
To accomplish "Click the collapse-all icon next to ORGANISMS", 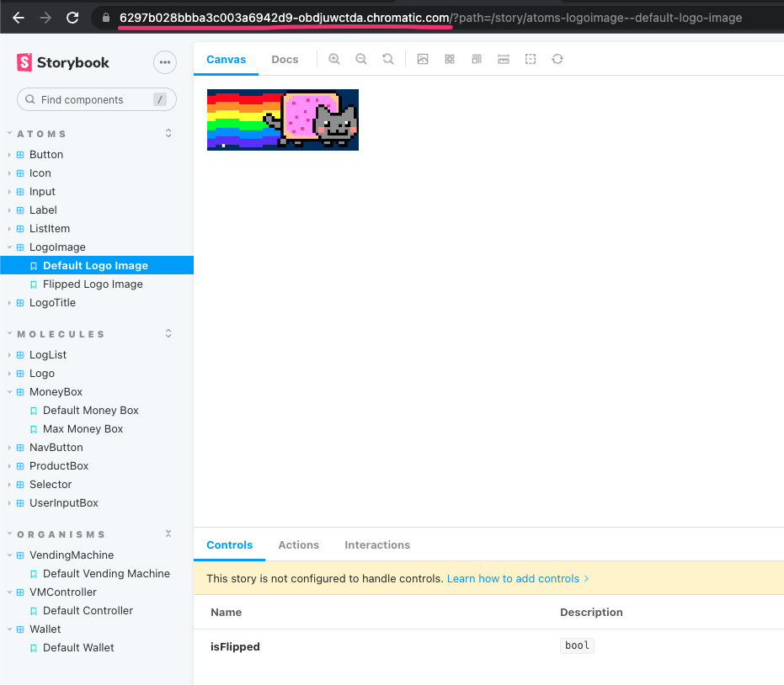I will [168, 534].
